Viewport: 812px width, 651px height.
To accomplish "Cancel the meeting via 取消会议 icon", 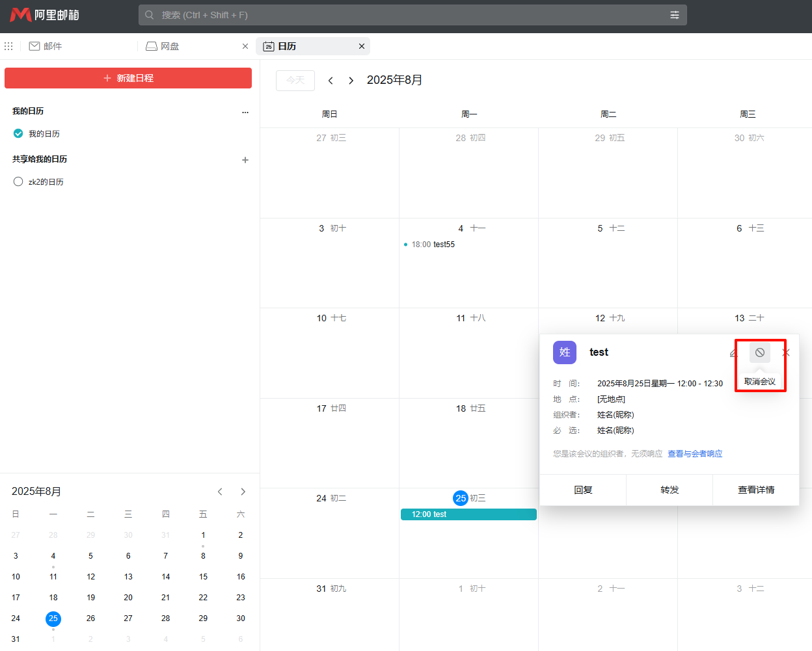I will (x=760, y=352).
